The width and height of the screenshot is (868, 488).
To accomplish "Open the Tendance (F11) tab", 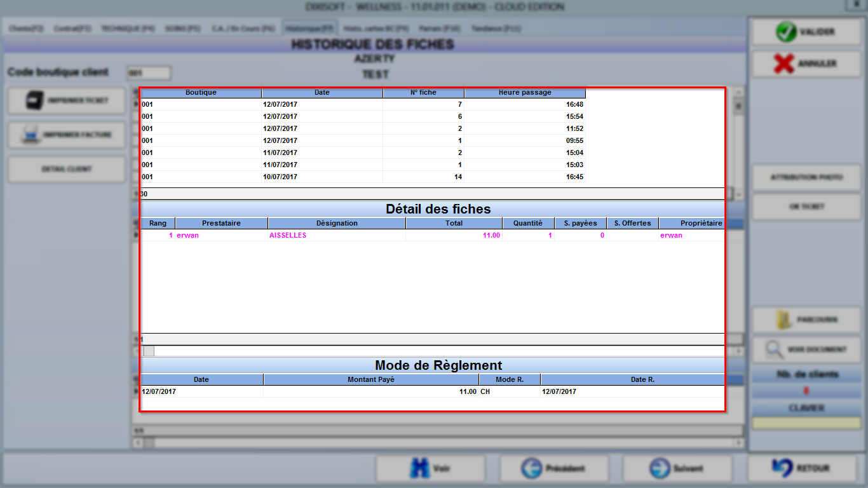I will pos(496,29).
